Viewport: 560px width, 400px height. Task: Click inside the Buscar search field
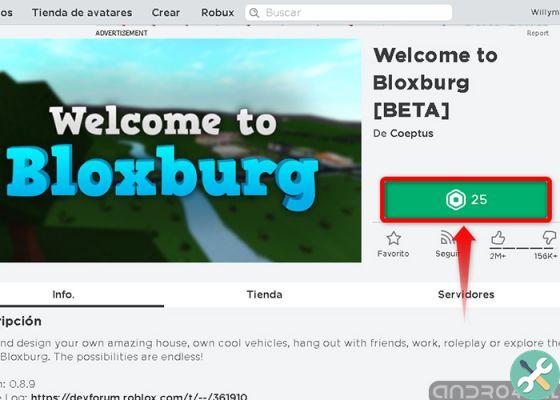(349, 13)
